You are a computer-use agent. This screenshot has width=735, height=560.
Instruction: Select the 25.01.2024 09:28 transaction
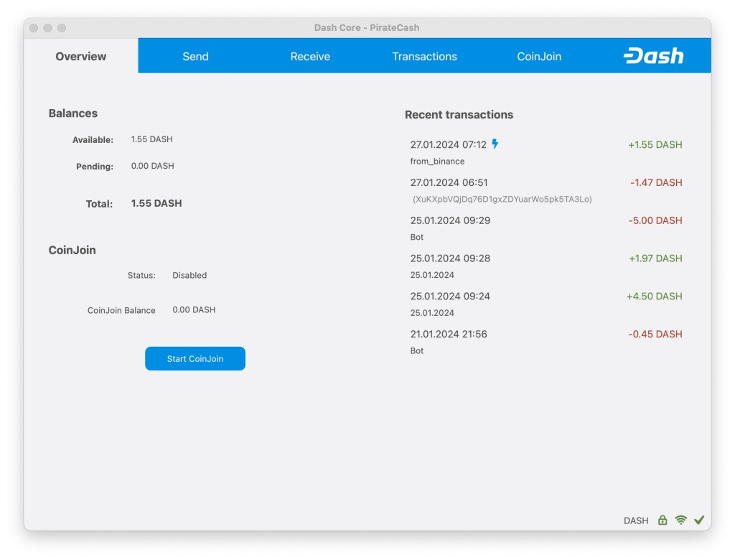click(546, 266)
